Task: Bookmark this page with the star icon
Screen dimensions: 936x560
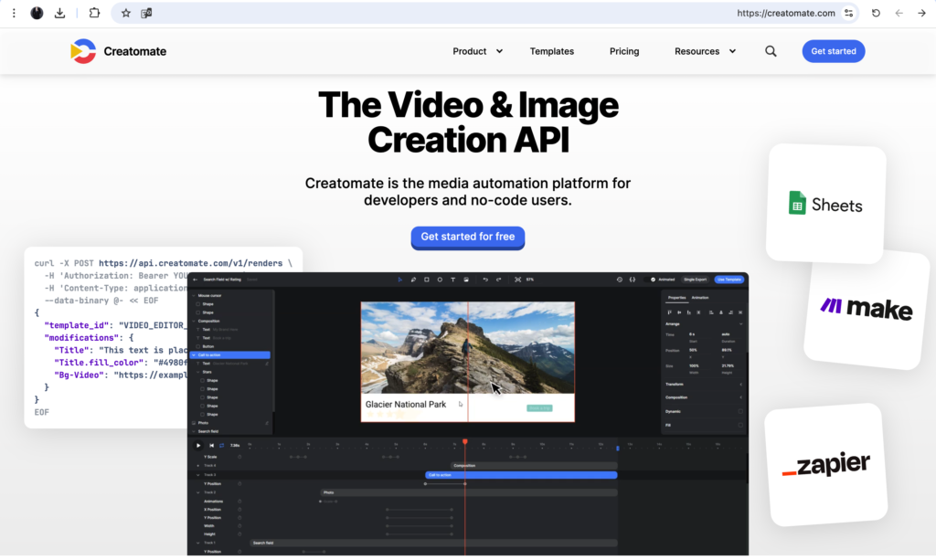Action: point(126,13)
